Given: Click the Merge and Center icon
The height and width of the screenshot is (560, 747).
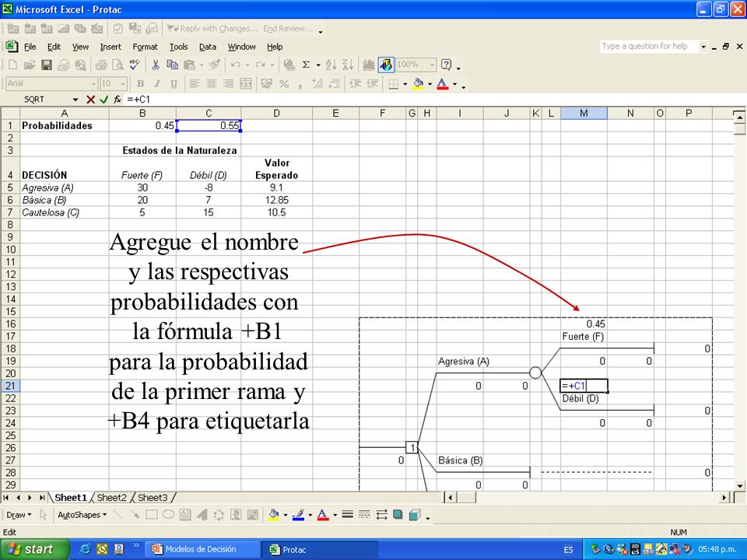Looking at the screenshot, I should [245, 84].
